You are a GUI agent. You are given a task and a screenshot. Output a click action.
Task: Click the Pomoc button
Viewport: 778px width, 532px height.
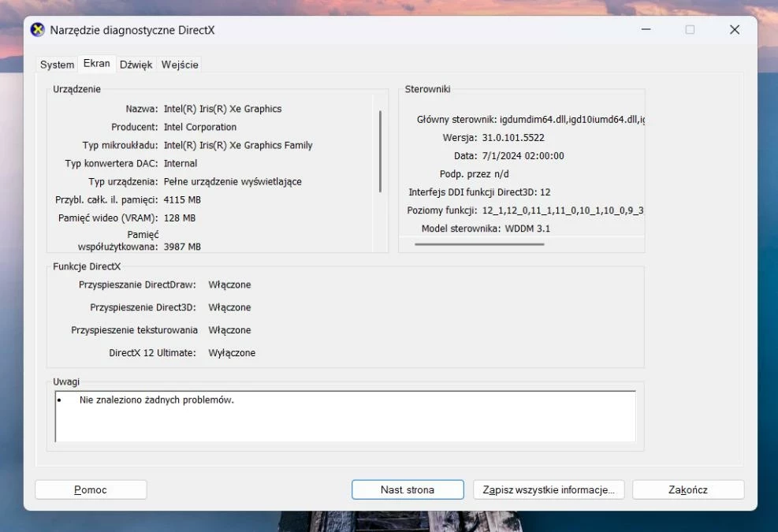[91, 489]
